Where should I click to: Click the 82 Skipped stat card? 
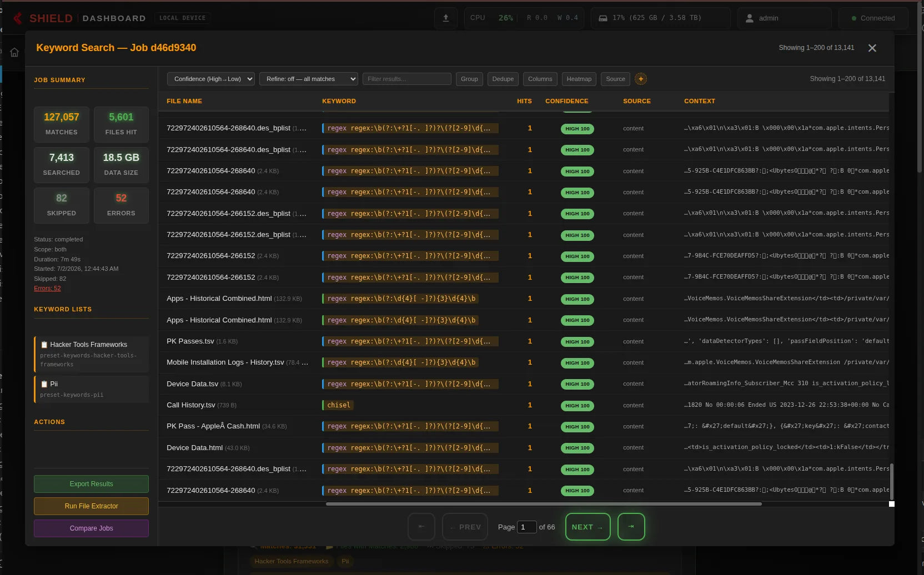click(61, 205)
